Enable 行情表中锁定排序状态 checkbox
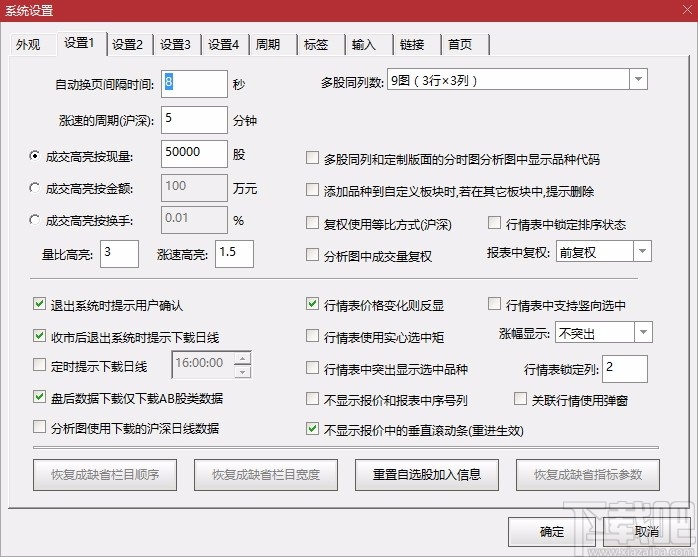The height and width of the screenshot is (557, 698). [x=494, y=223]
